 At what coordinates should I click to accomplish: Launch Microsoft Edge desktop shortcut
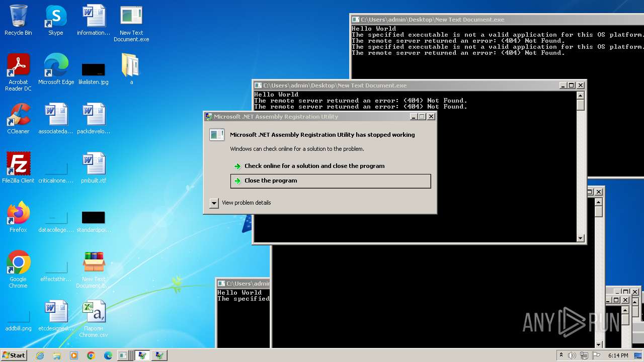pos(56,69)
